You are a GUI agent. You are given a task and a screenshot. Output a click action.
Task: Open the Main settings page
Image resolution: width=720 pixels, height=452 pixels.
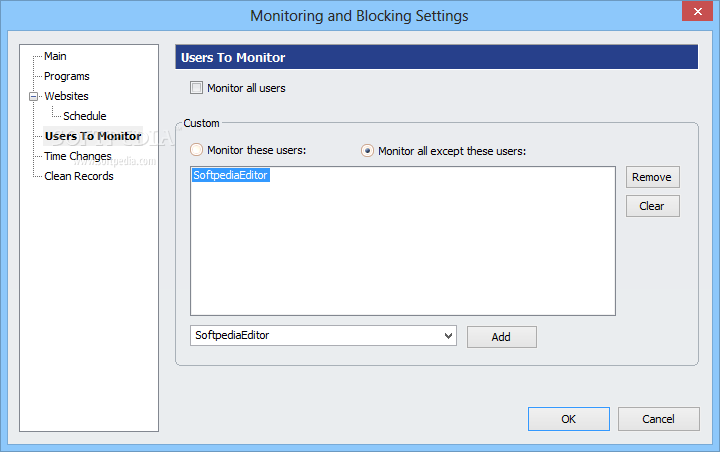coord(55,56)
